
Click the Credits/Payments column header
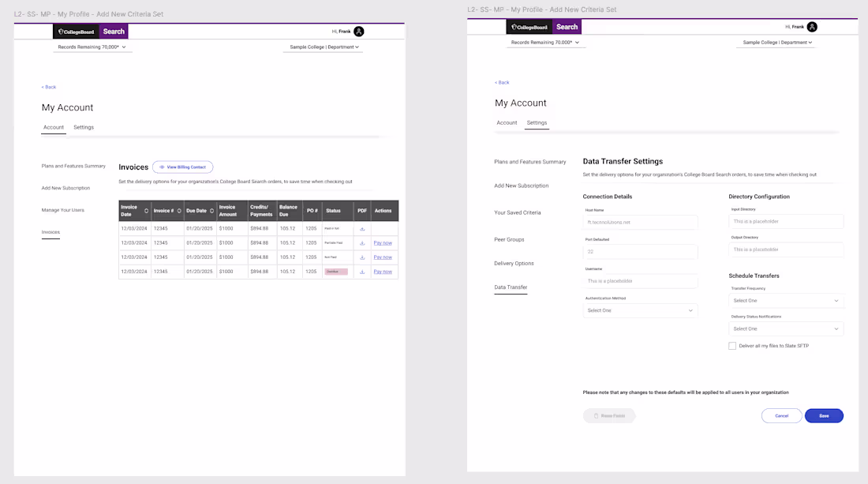tap(261, 211)
